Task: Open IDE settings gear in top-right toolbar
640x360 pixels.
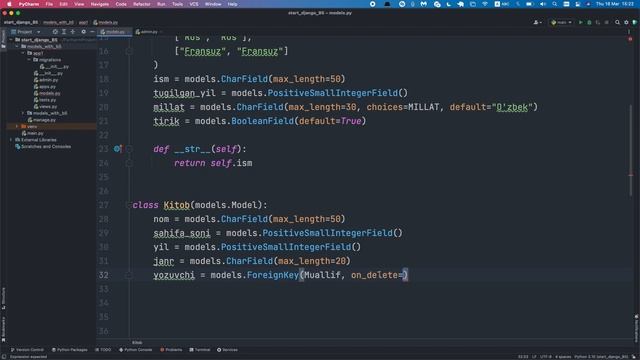Action: tap(626, 22)
